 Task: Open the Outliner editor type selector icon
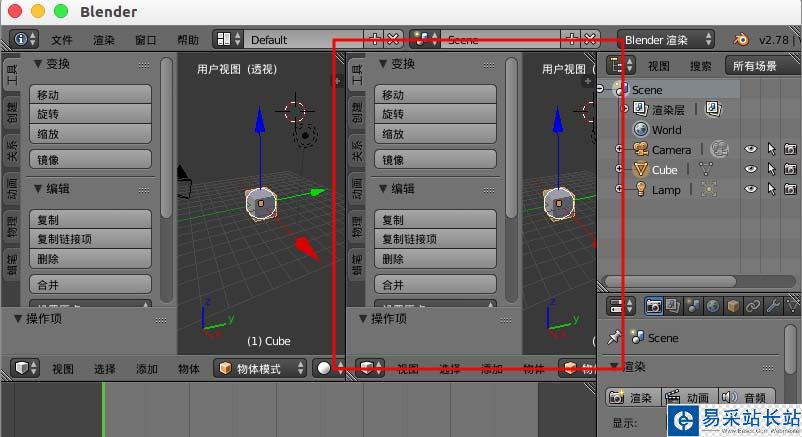[620, 65]
